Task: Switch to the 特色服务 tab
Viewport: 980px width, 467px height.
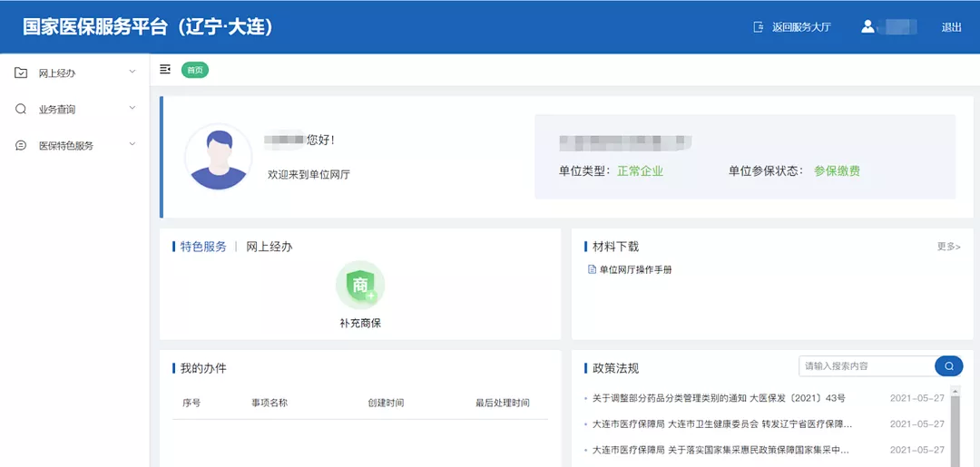Action: 203,247
